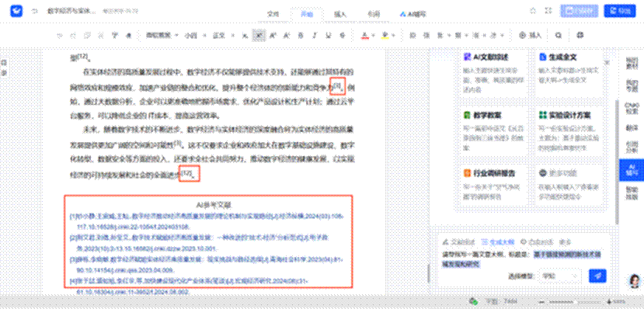
Task: Click the search magnifier toolbar icon
Action: point(559,36)
